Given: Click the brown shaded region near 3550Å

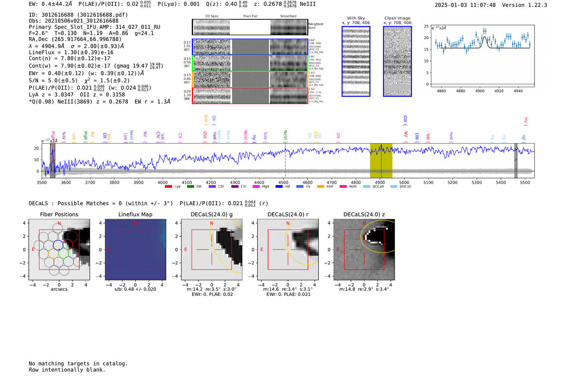Looking at the screenshot, I should 53,161.
